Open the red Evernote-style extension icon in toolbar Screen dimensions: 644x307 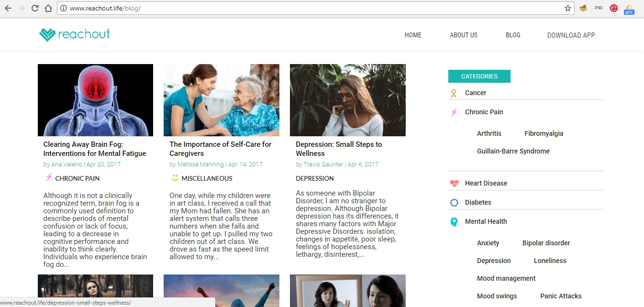[x=613, y=8]
